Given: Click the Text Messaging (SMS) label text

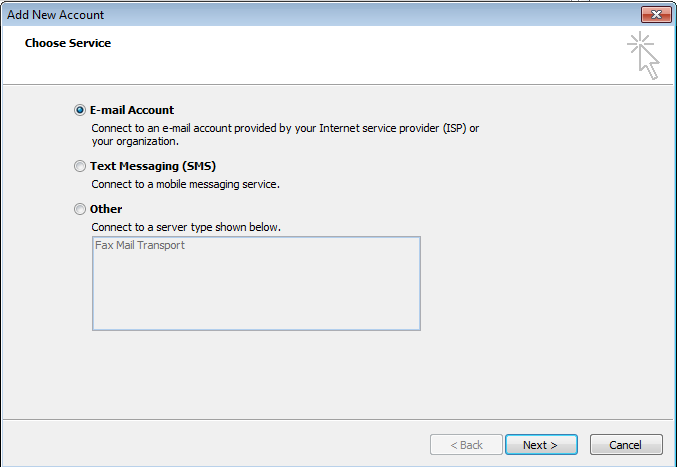Looking at the screenshot, I should (x=152, y=166).
